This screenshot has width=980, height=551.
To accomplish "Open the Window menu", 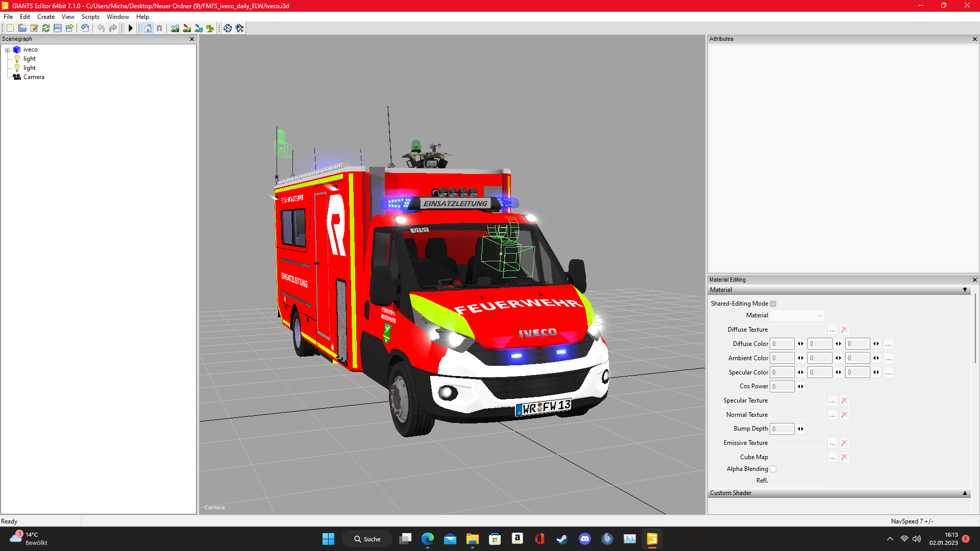I will pos(118,17).
